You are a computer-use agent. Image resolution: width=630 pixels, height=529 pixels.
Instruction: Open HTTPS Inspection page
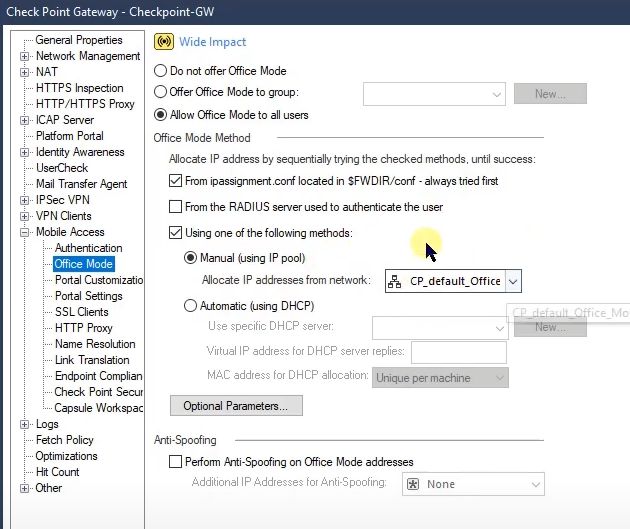coord(80,88)
